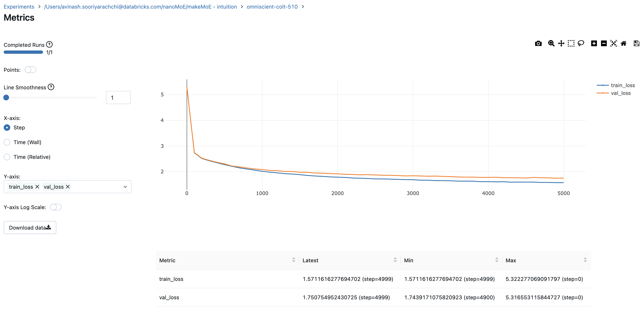Viewport: 644px width, 314px height.
Task: Activate the Box Select tool
Action: point(571,43)
